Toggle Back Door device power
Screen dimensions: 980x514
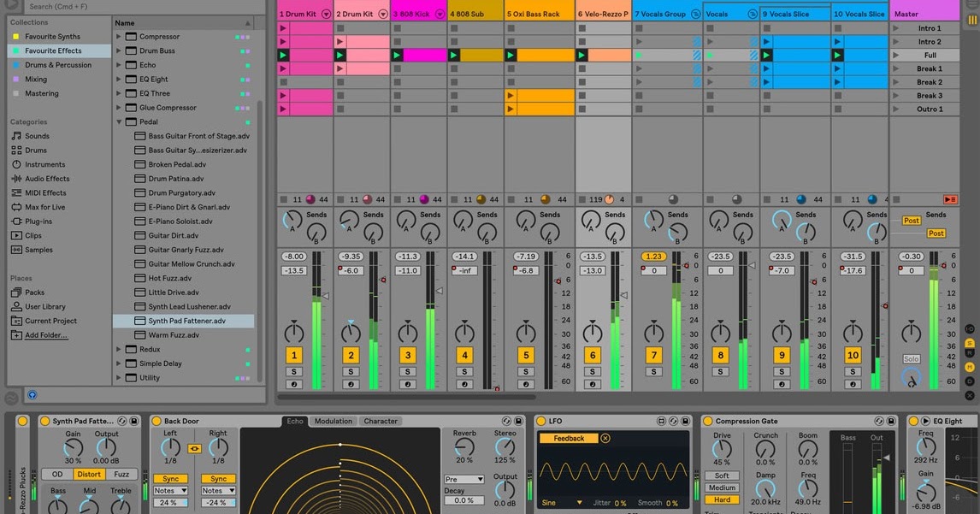pyautogui.click(x=156, y=422)
